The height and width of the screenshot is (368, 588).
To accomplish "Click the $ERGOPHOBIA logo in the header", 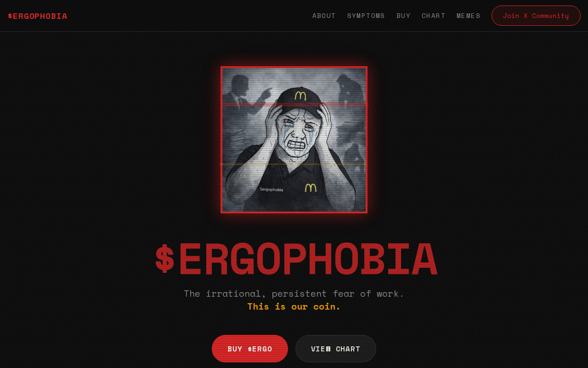I will (x=38, y=16).
